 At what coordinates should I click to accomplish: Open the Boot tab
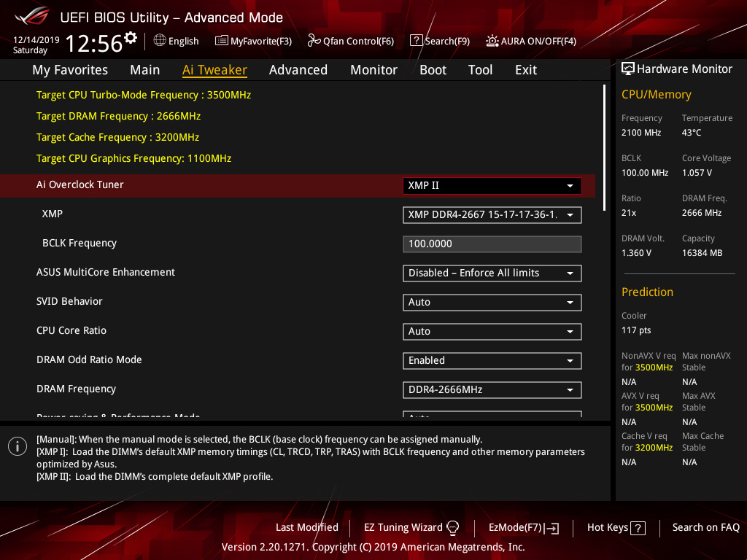(433, 70)
